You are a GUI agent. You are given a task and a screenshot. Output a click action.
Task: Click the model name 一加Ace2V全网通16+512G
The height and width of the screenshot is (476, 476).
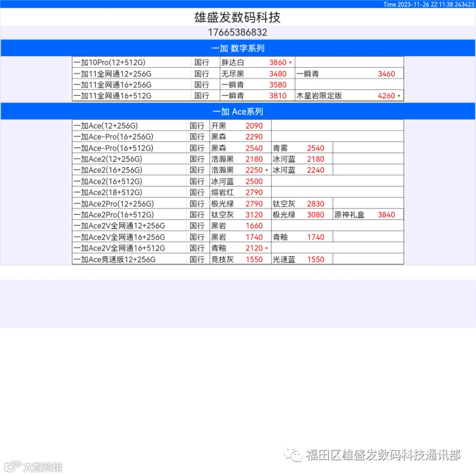click(x=120, y=248)
